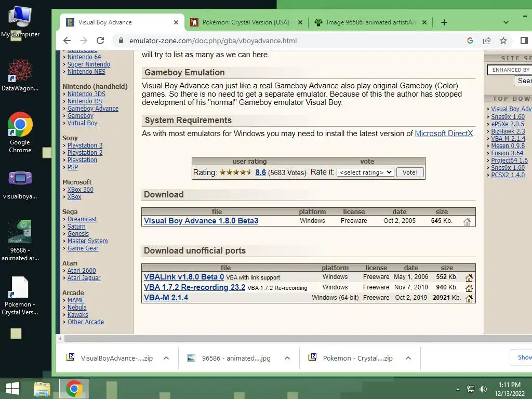This screenshot has width=532, height=399.
Task: Open Pokemon Crystal Version desktop file
Action: click(x=20, y=296)
